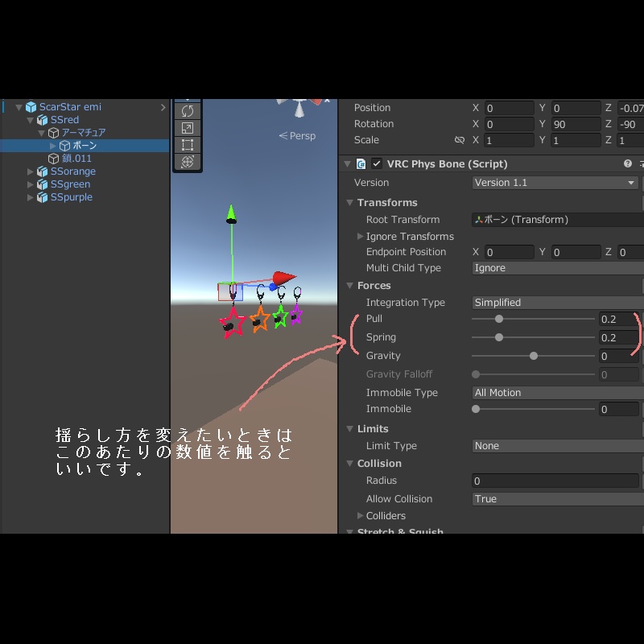
Task: Expand the ボーン hierarchy node
Action: pyautogui.click(x=52, y=146)
